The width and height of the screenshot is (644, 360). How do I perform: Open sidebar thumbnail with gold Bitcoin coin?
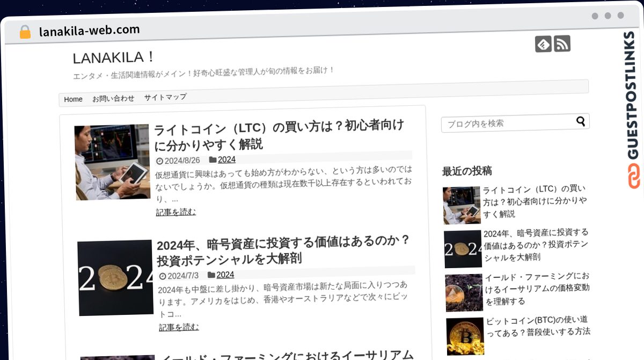[x=465, y=337]
